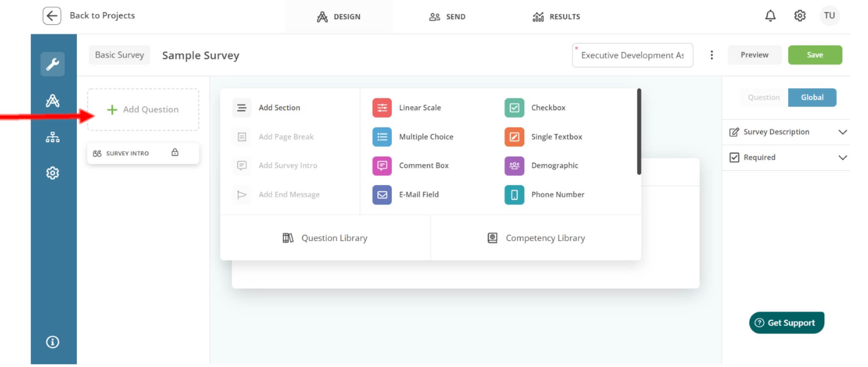
Task: Select the compass design icon in sidebar
Action: point(53,101)
